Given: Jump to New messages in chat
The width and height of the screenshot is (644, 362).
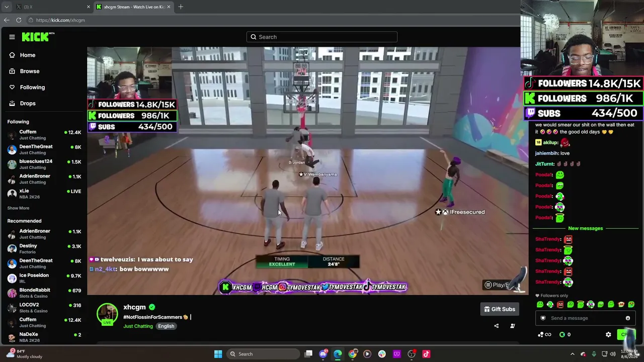Looking at the screenshot, I should coord(585,228).
